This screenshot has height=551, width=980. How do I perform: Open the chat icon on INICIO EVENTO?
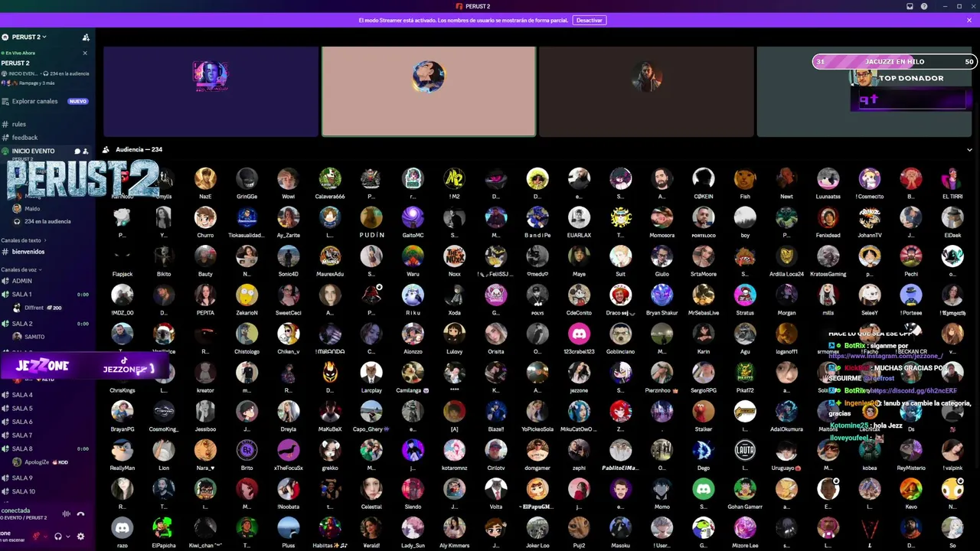[x=77, y=152]
